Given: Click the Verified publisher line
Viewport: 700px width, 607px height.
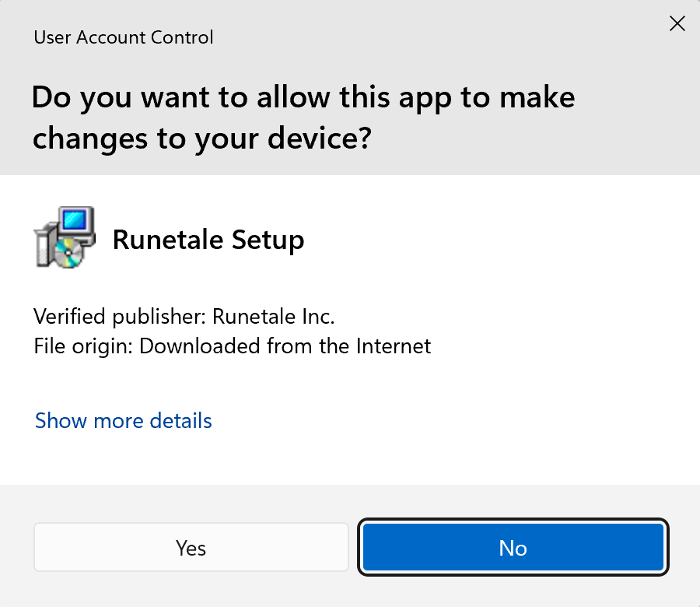Looking at the screenshot, I should point(184,316).
